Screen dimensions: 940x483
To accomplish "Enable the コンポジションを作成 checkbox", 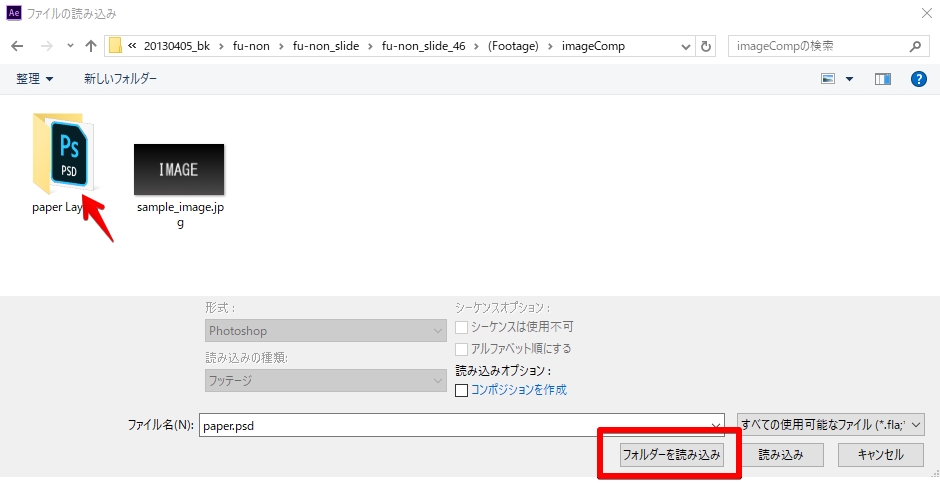I will (461, 390).
